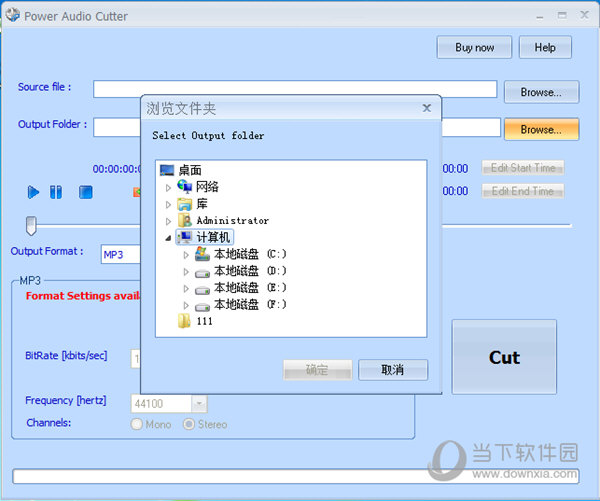Open the Frequency 44100 dropdown

point(199,403)
